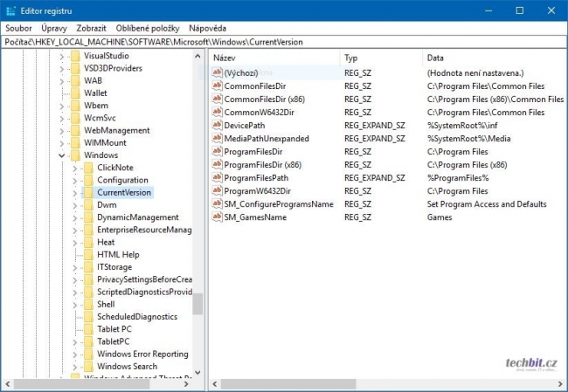Click the tree pane vertical scrollbar thumb
The image size is (568, 392).
[197, 304]
